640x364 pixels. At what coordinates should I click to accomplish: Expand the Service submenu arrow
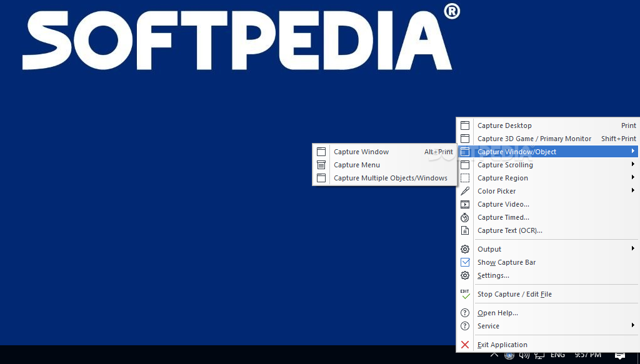coord(632,325)
